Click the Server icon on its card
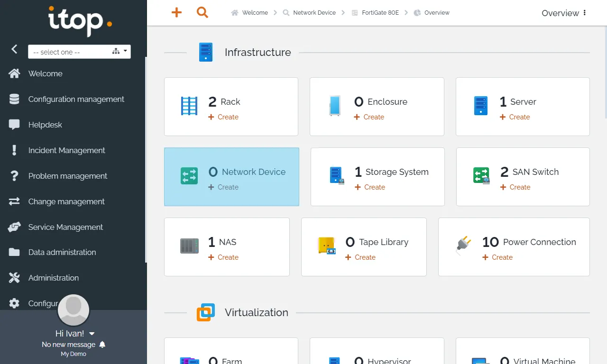Image resolution: width=607 pixels, height=364 pixels. click(x=481, y=106)
